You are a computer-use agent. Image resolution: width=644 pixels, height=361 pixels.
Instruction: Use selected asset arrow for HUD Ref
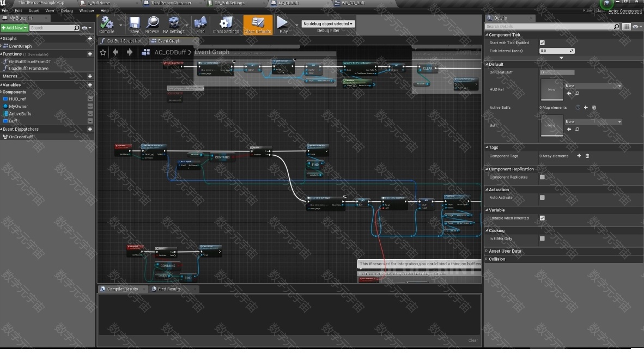pos(569,94)
